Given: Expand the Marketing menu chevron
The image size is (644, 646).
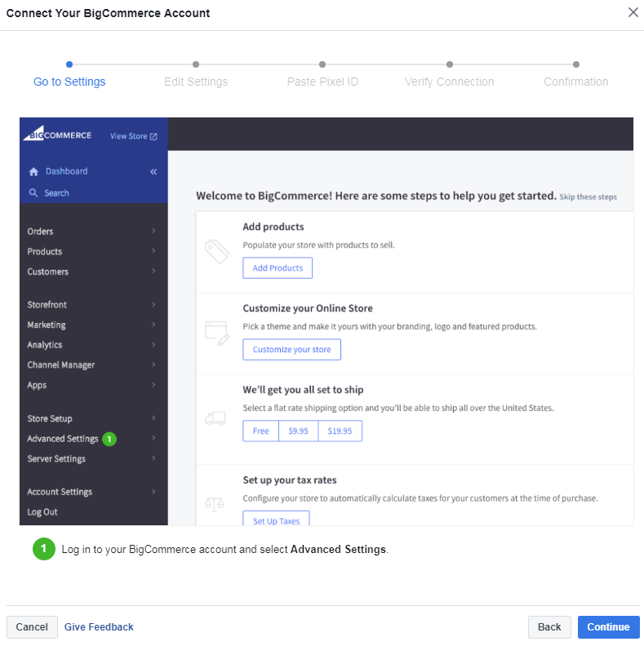Looking at the screenshot, I should 153,325.
